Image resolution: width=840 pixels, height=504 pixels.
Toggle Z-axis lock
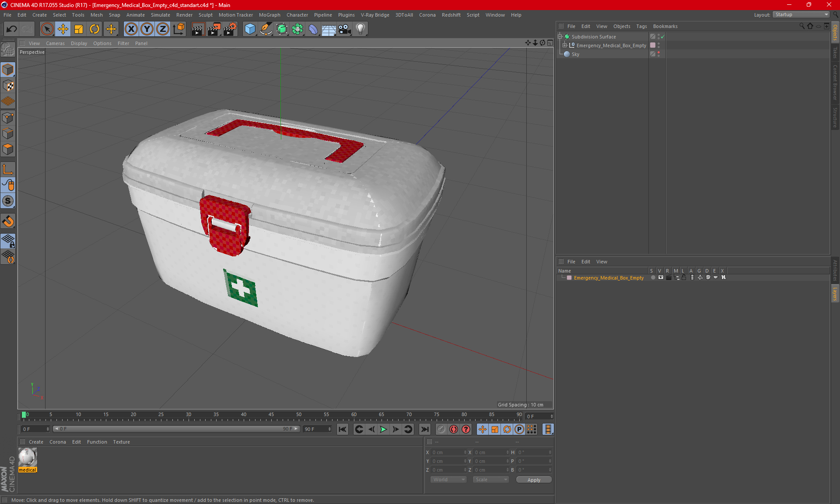click(163, 29)
